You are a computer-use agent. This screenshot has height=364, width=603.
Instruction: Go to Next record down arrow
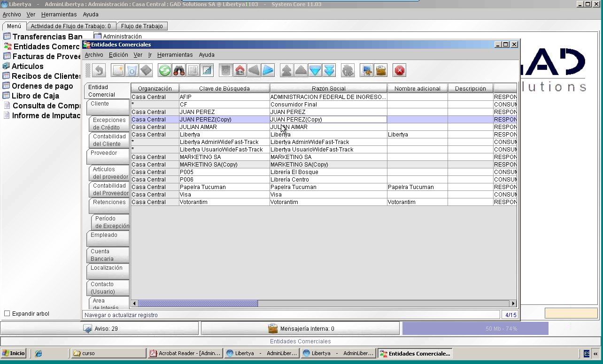click(315, 70)
